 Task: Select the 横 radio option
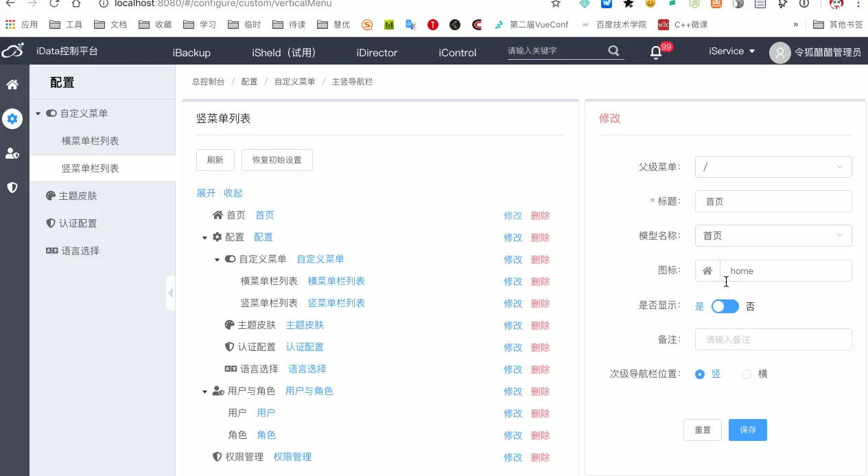coord(746,374)
